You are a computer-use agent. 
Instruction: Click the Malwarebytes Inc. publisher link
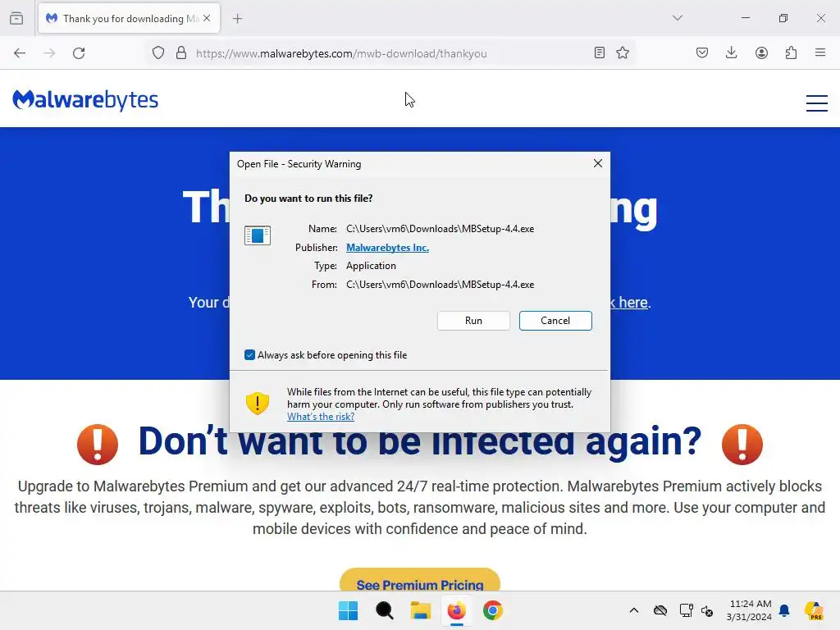(x=387, y=248)
